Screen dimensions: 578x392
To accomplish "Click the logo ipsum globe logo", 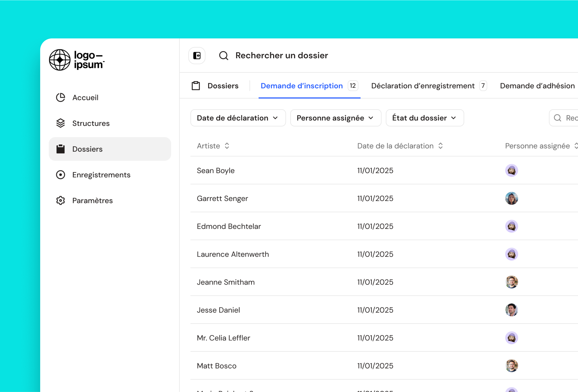I will point(60,60).
